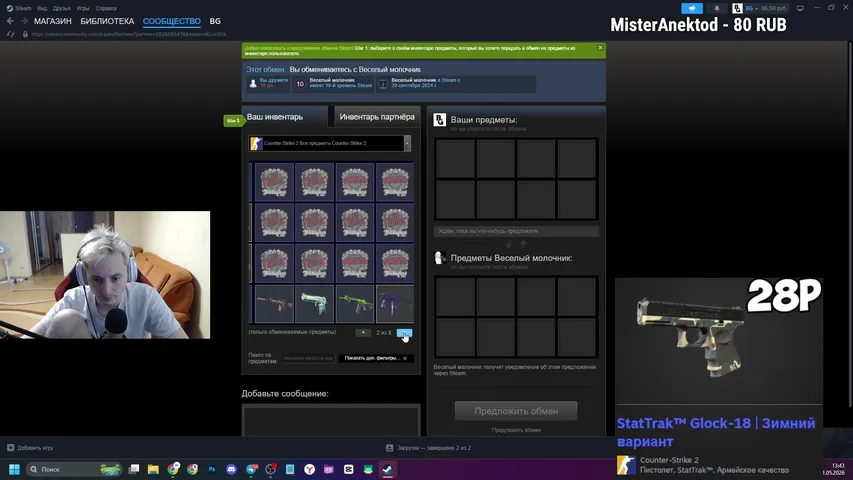Open OBS Studio from the taskbar

[270, 469]
